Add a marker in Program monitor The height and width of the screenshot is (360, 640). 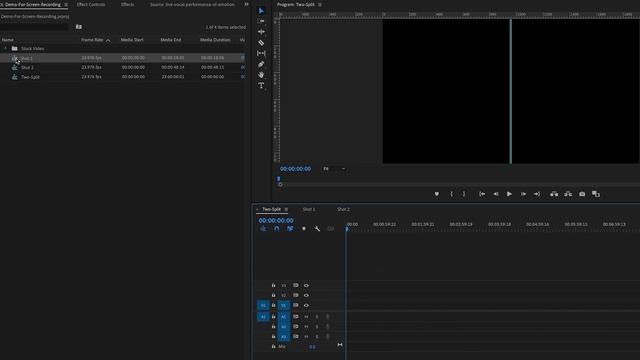coord(437,194)
